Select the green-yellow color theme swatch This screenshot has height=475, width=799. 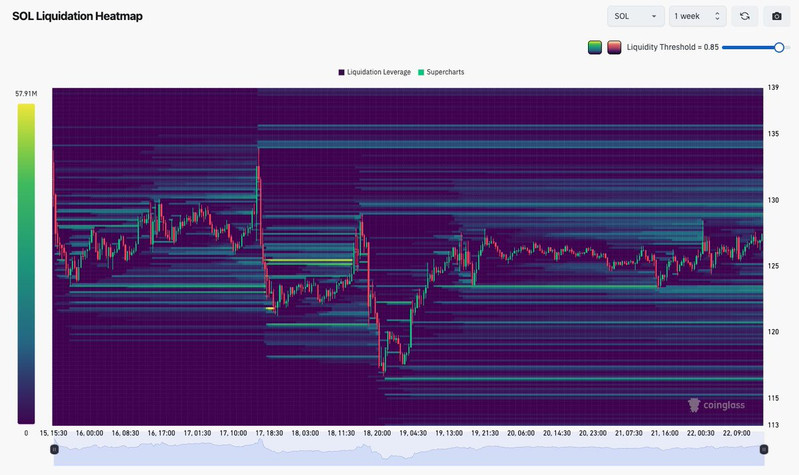coord(595,47)
